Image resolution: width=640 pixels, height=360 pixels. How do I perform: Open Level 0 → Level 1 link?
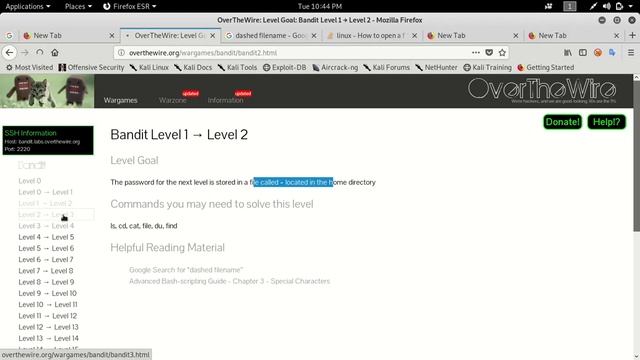(45, 192)
